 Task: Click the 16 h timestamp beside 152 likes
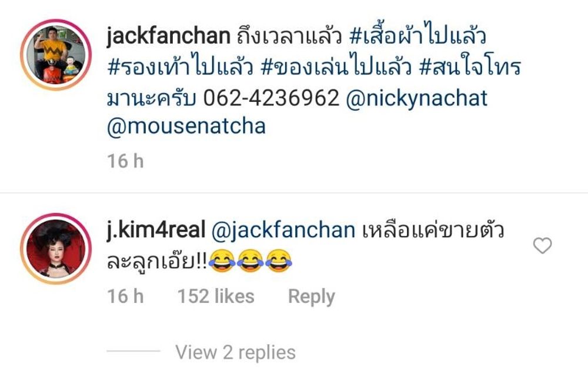125,297
